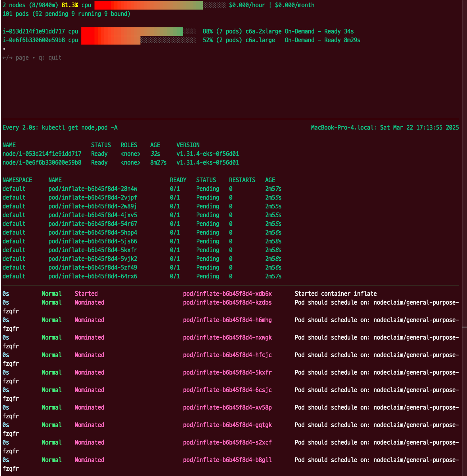Click pod/inflate-b6b45f8d4-5zf49 row
This screenshot has height=476, width=467.
point(142,268)
